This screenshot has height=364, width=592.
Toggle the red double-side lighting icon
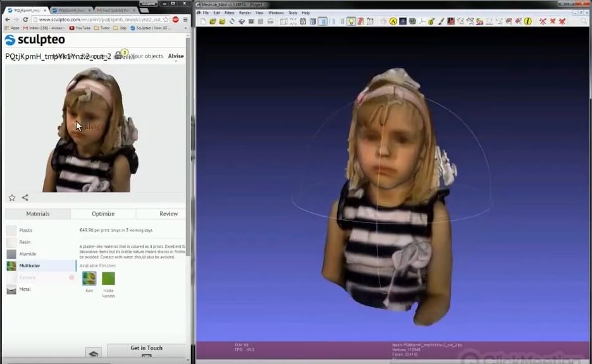click(x=361, y=21)
